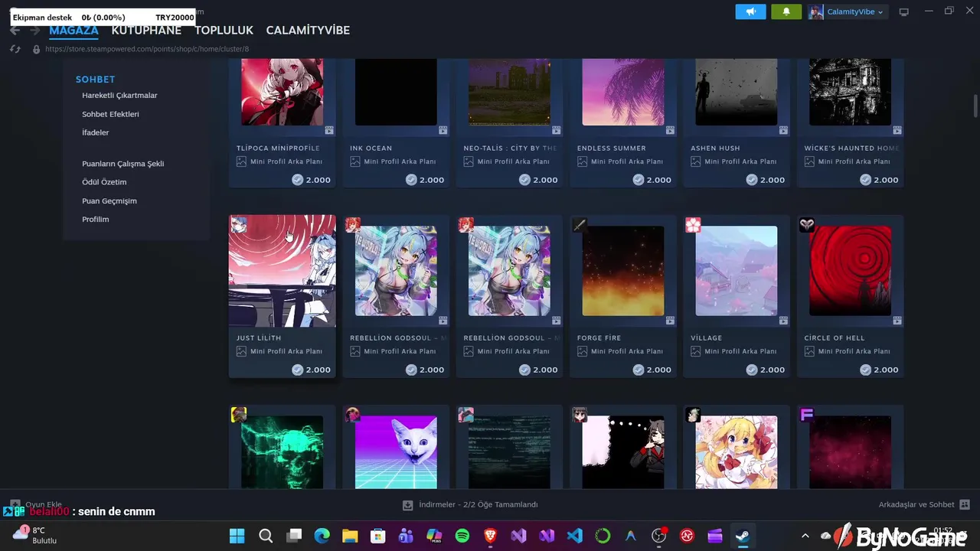This screenshot has height=551, width=980.
Task: Click the NEO-TALIS : CITY BY THE title
Action: click(x=510, y=148)
